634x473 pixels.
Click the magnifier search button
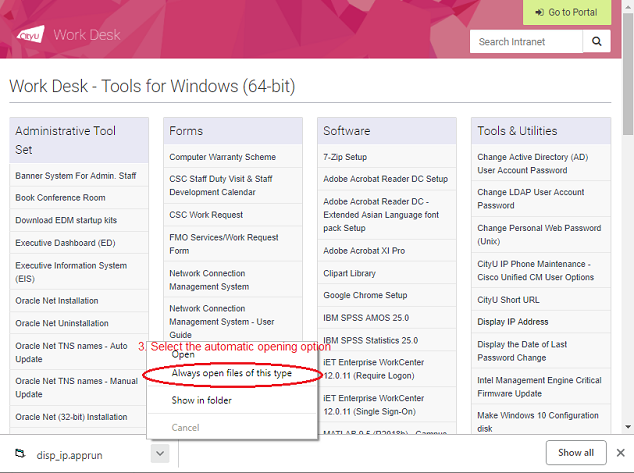597,41
